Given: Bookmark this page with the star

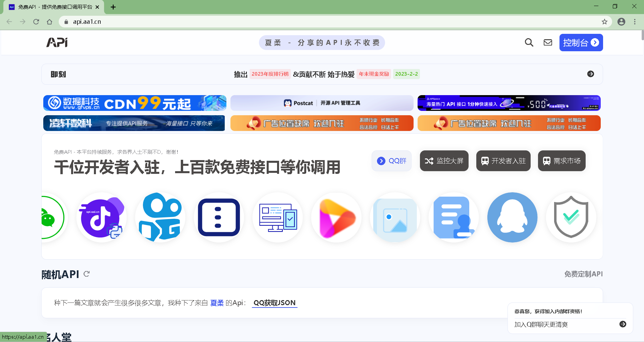Looking at the screenshot, I should (604, 22).
